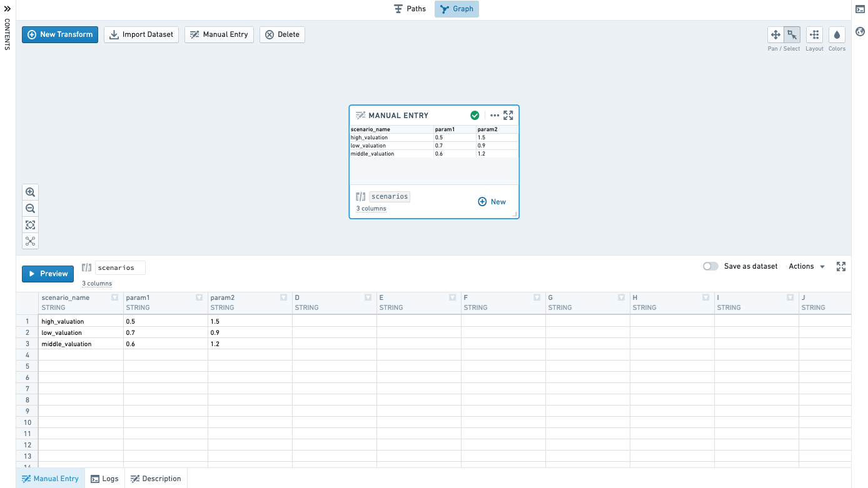Click the Import Dataset button
Viewport: 868px width, 488px height.
pos(141,34)
